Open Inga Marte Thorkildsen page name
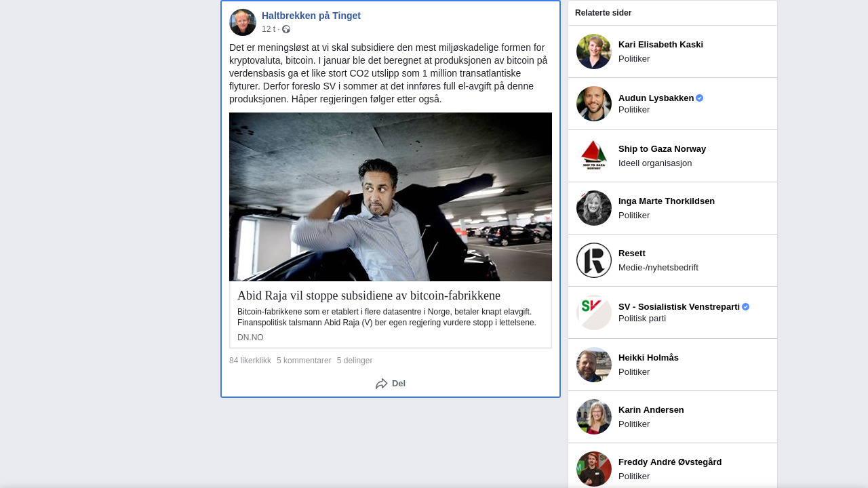 [667, 201]
